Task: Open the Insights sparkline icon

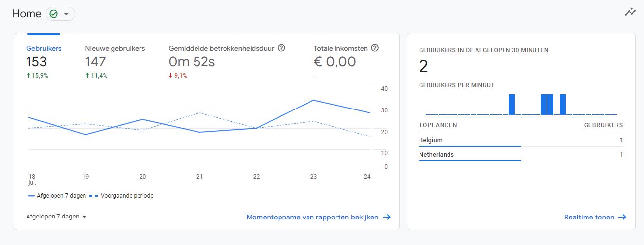Action: click(630, 12)
